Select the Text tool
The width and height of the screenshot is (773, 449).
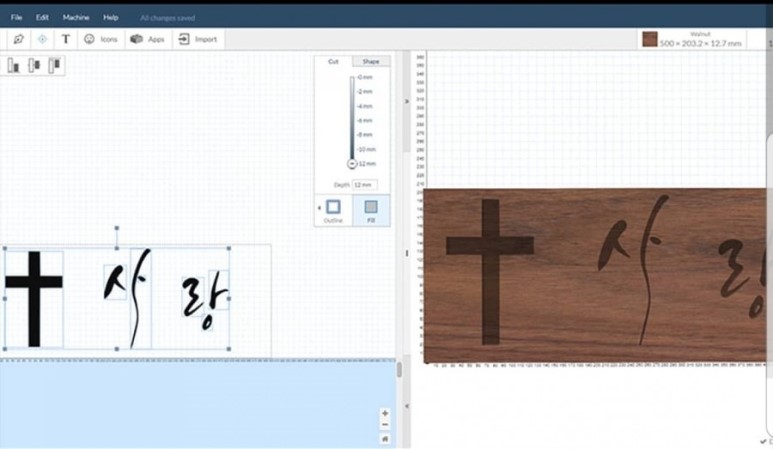(65, 39)
